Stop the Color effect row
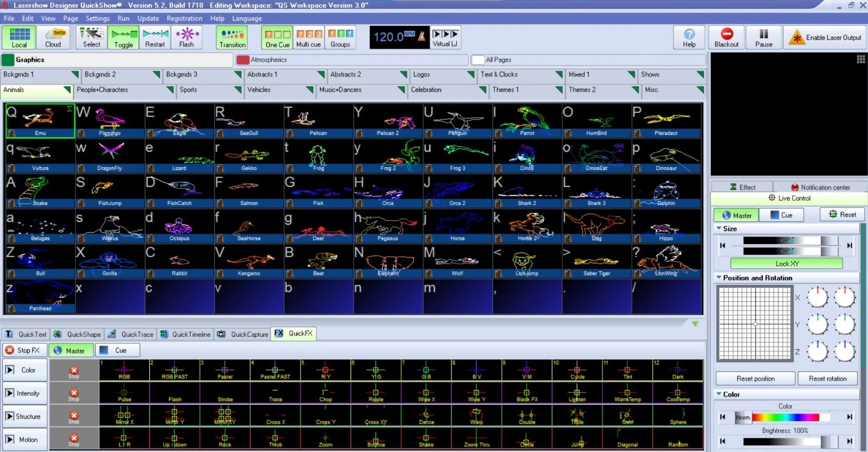868x452 pixels. click(x=74, y=371)
